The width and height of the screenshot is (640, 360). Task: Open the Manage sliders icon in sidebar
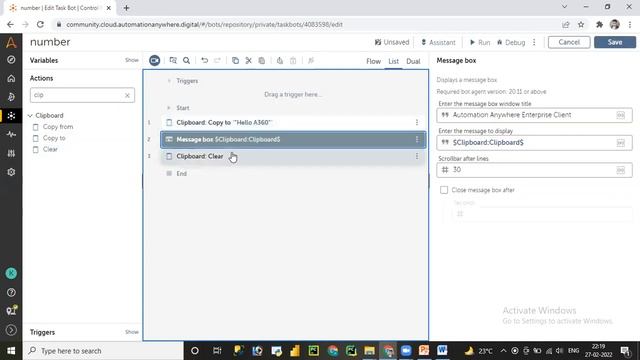[x=11, y=153]
